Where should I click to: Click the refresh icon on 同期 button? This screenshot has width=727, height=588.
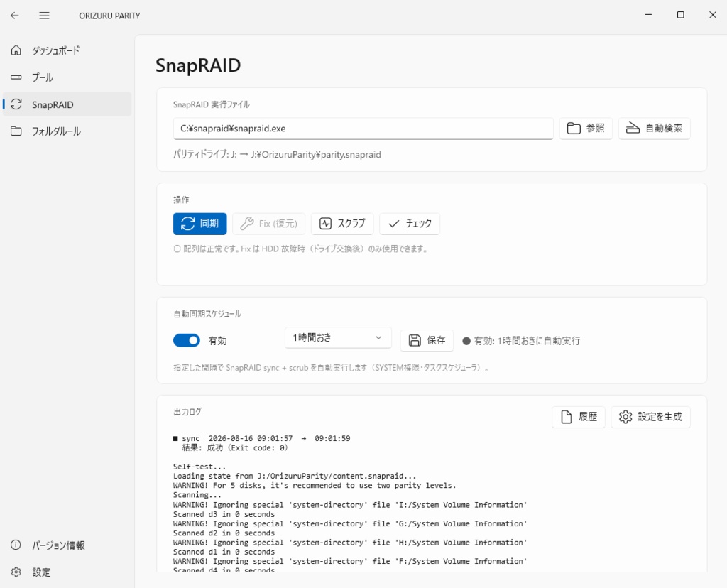click(x=187, y=224)
